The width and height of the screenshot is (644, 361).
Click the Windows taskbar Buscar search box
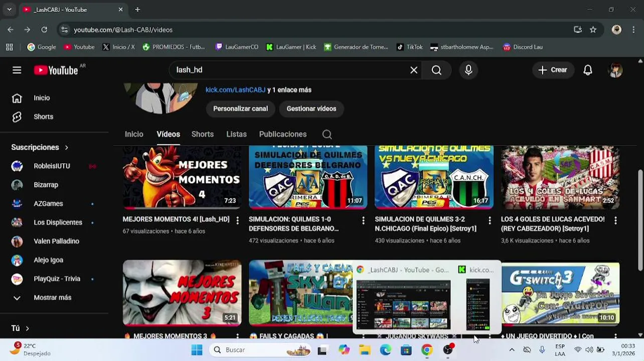pos(261,350)
